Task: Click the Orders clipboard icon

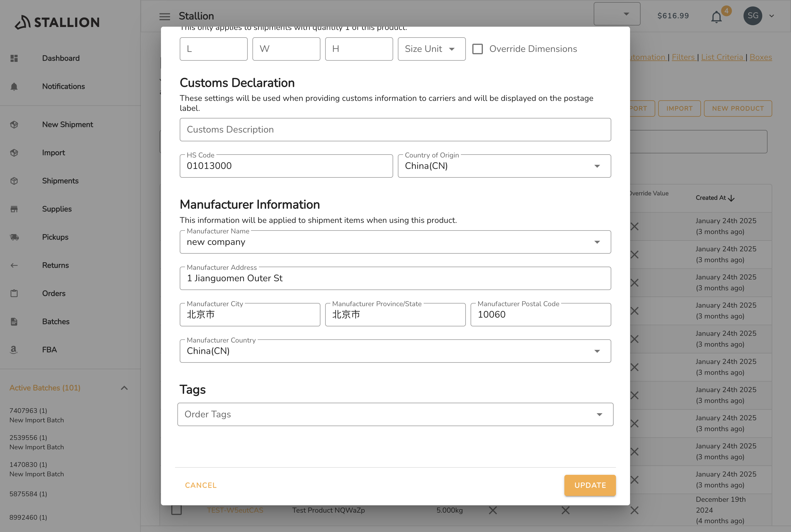Action: coord(14,294)
